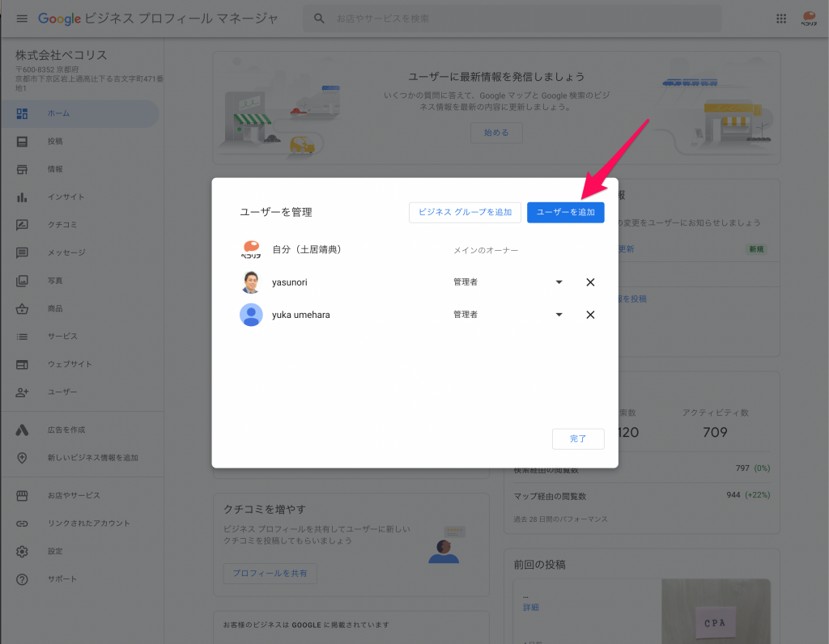This screenshot has width=829, height=644.
Task: Remove yasunori with the X icon
Action: pyautogui.click(x=590, y=282)
